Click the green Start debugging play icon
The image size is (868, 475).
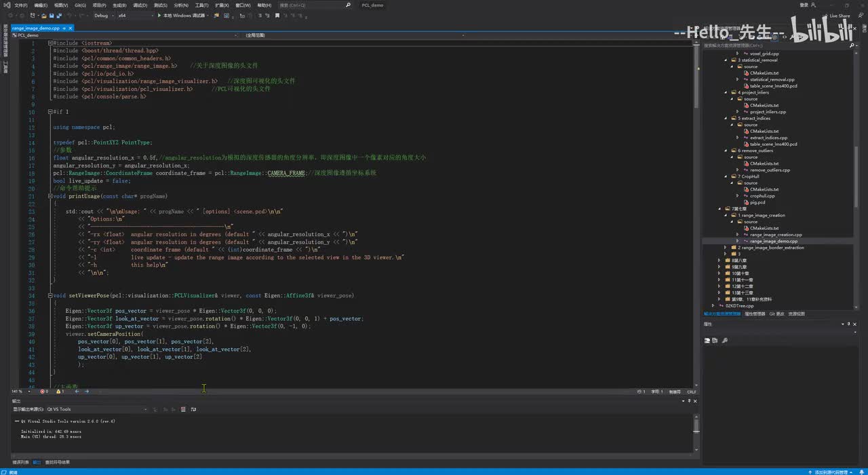(159, 15)
